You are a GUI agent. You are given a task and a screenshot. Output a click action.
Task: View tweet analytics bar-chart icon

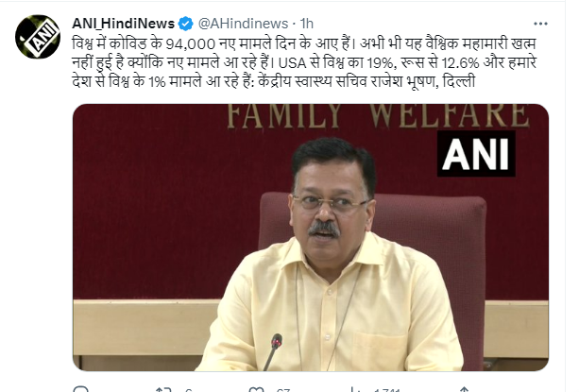354,389
